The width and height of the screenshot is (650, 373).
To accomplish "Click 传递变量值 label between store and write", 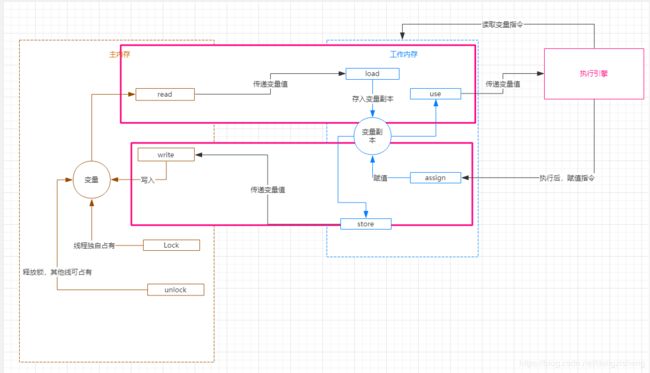I will (268, 190).
